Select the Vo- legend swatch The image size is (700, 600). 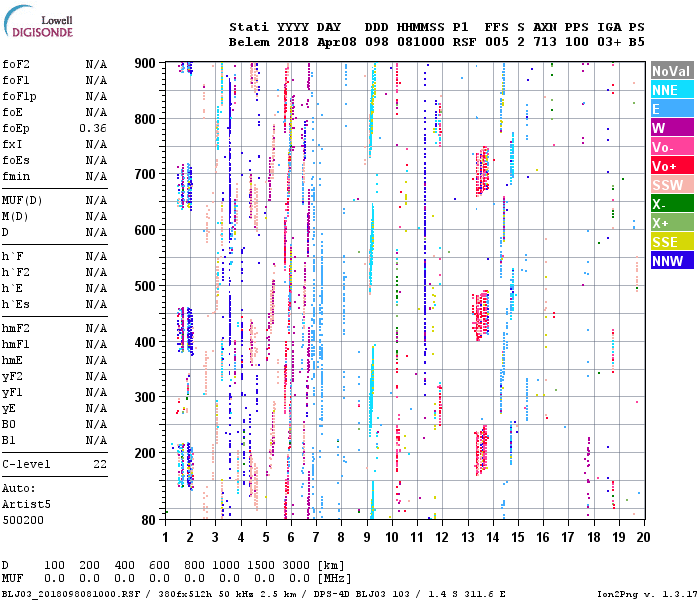point(672,147)
